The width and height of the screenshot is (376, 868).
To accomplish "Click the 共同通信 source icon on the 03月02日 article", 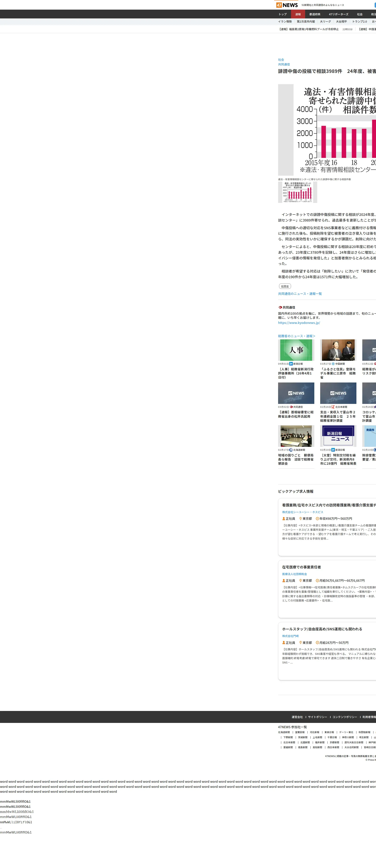I will [x=291, y=407].
